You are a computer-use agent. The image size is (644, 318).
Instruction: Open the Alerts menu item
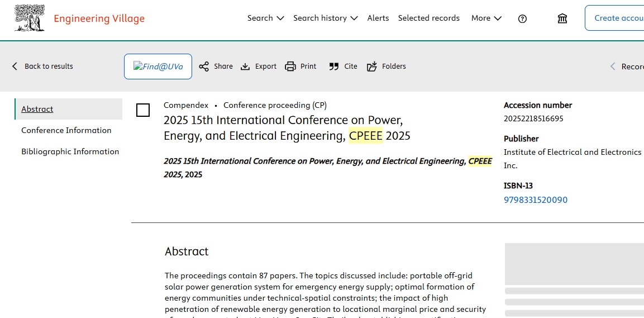click(x=378, y=18)
